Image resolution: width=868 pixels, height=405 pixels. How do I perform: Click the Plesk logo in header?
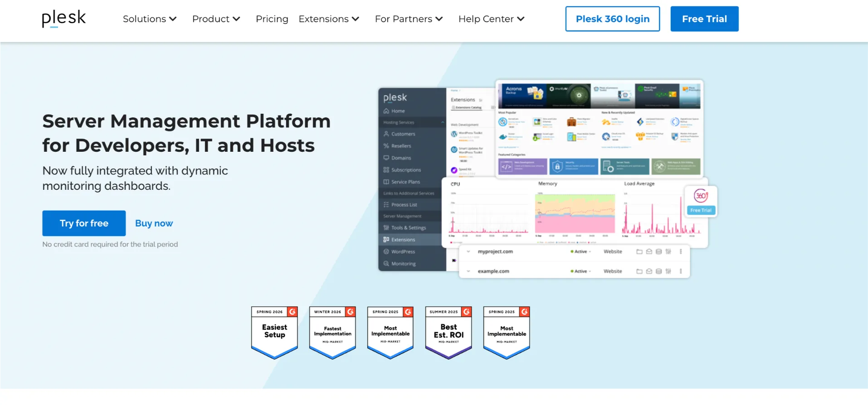[x=63, y=19]
